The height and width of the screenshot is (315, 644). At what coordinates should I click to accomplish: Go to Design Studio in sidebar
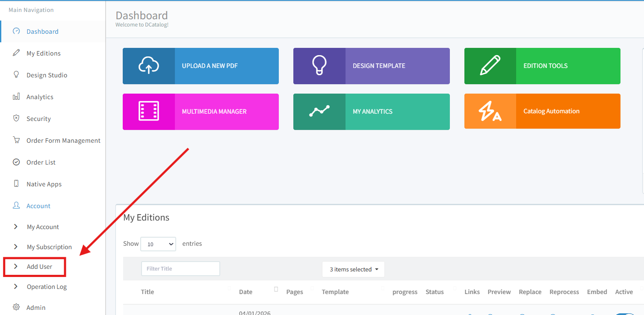tap(47, 75)
